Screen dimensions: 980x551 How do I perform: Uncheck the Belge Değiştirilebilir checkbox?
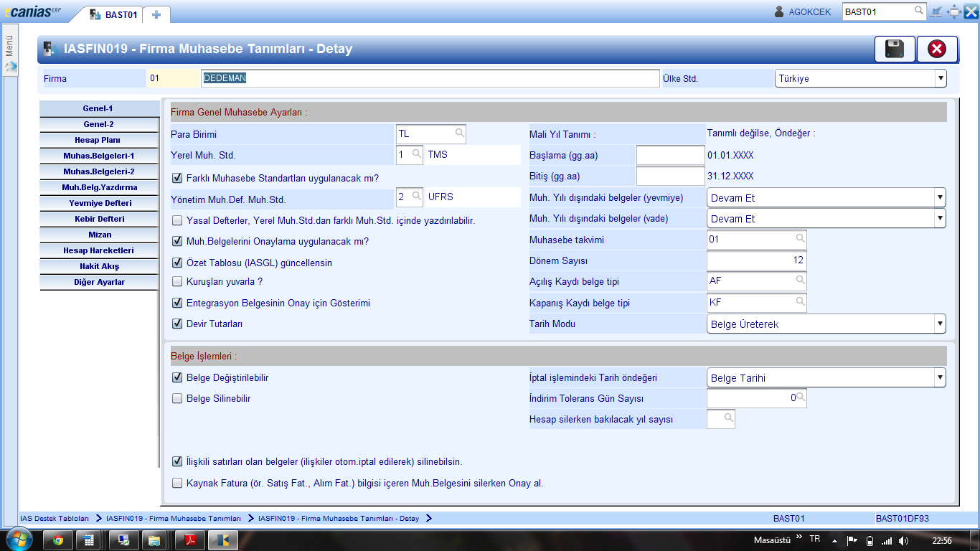[x=177, y=377]
